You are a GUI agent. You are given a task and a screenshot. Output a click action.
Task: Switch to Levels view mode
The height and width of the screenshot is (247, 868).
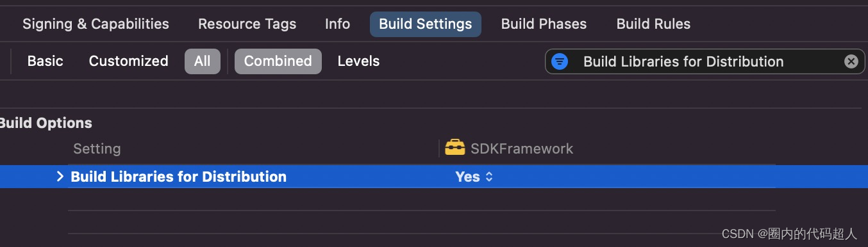tap(358, 61)
